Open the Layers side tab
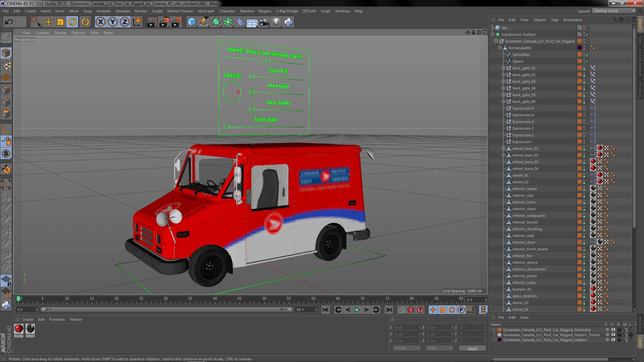The image size is (644, 362). pos(640,342)
